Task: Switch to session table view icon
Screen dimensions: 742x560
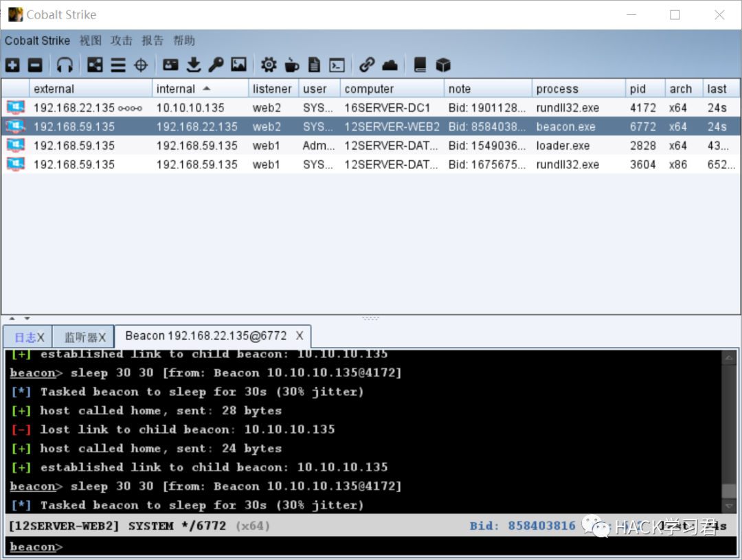Action: (118, 65)
